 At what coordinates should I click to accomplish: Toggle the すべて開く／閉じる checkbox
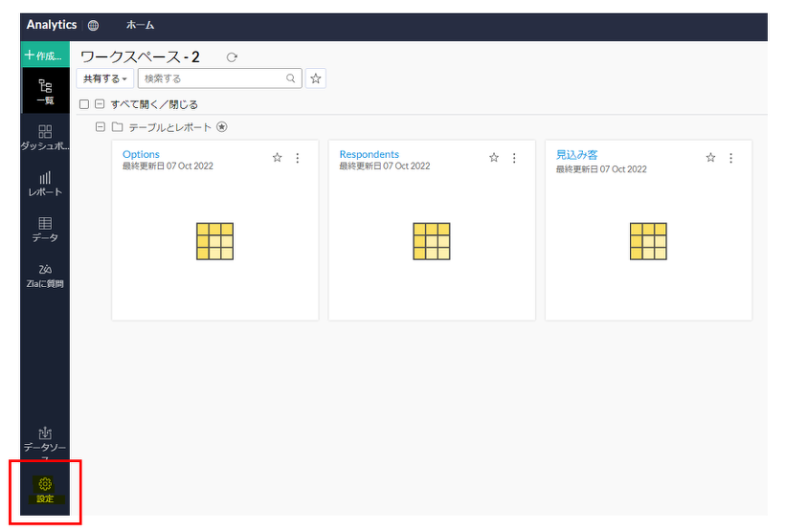84,104
